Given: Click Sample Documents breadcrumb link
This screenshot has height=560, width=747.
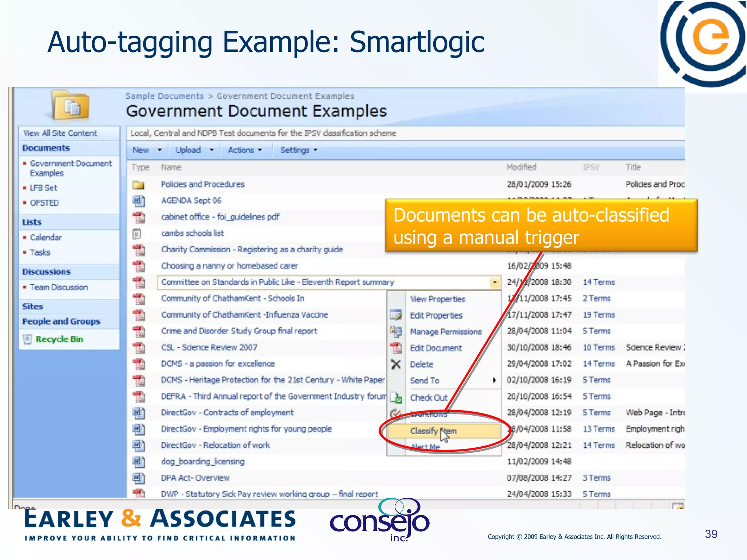Looking at the screenshot, I should pos(165,96).
